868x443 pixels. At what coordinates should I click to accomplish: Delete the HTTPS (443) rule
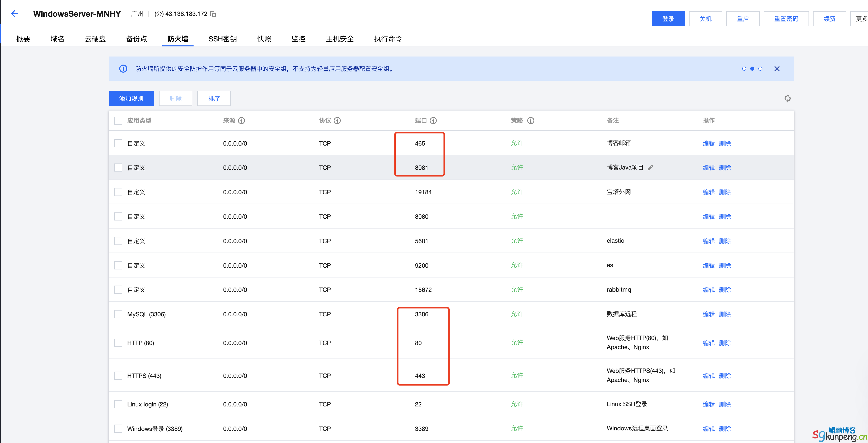coord(725,376)
